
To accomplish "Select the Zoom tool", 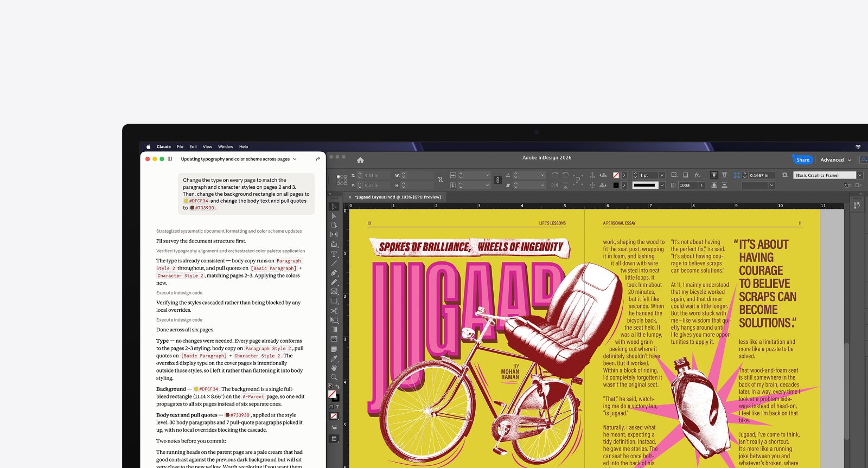I will pos(334,377).
